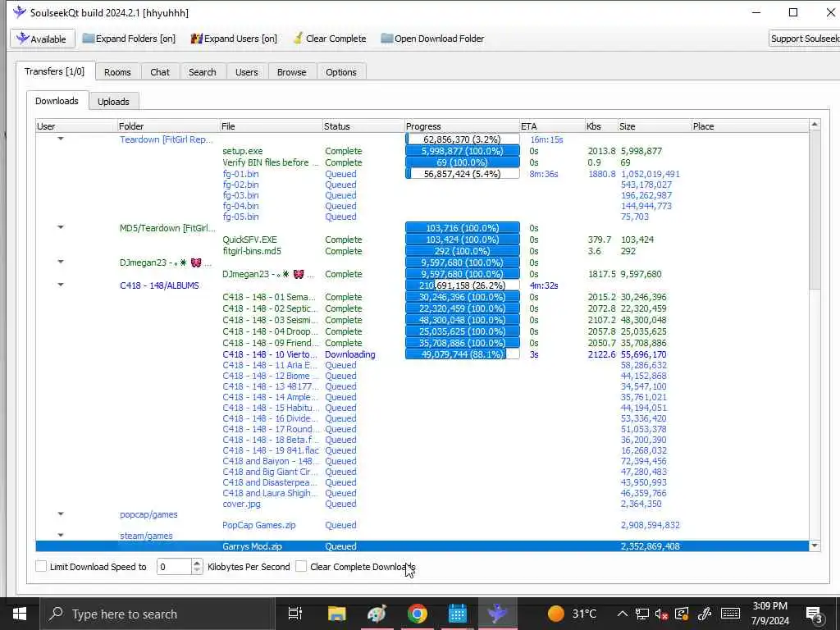Select the cover.jpg file
Viewport: 840px width, 630px height.
[x=242, y=504]
